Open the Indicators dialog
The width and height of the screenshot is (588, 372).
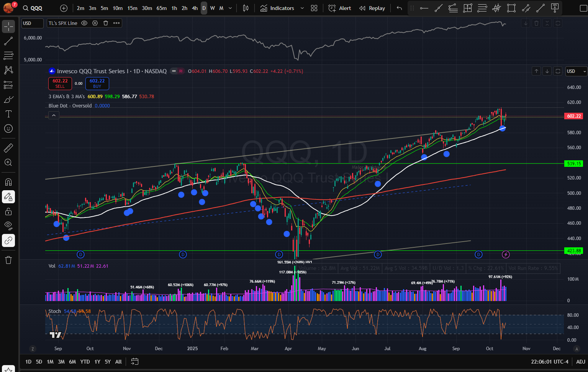pos(277,8)
